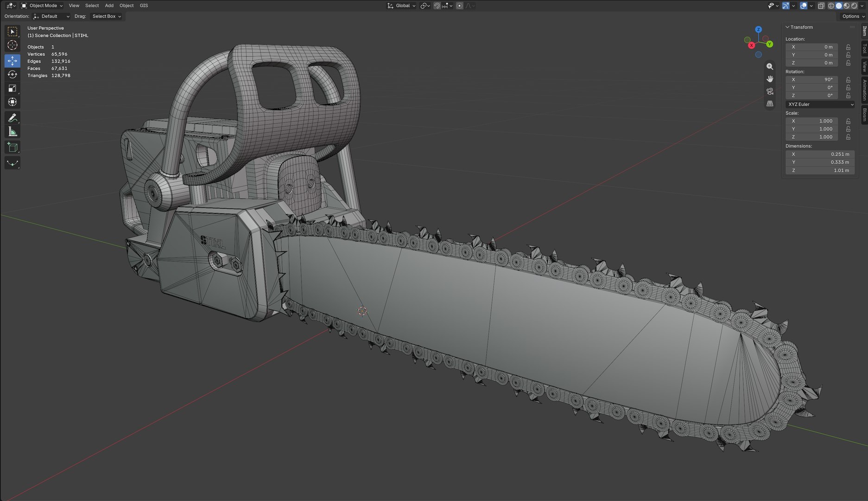Open the Object menu
Screen dimensions: 868x501
click(x=127, y=6)
